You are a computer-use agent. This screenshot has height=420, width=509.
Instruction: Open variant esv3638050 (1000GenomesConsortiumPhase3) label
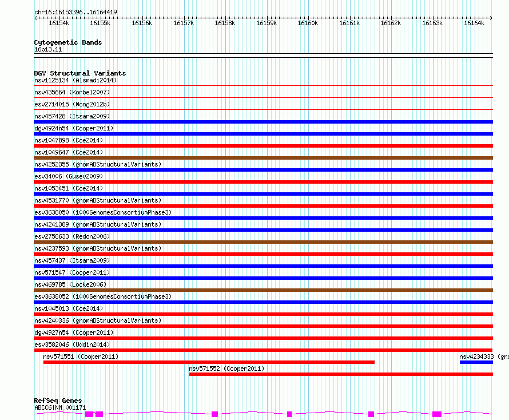click(x=103, y=212)
